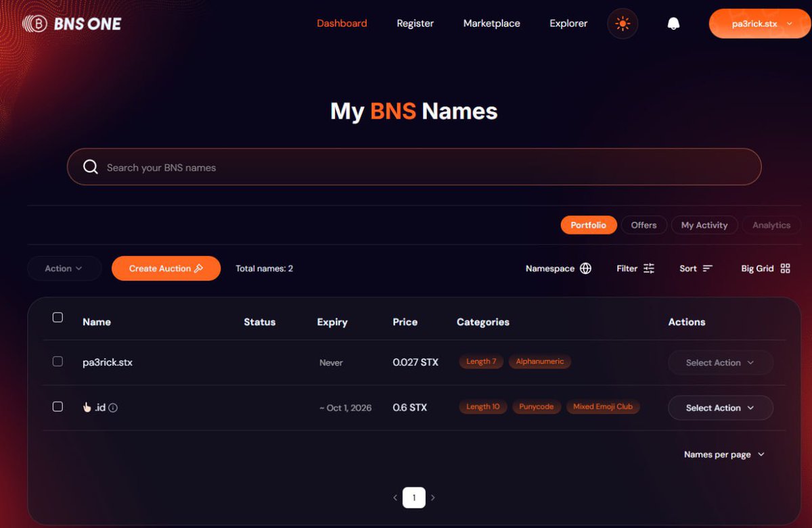Toggle the light theme sun icon

[x=623, y=24]
